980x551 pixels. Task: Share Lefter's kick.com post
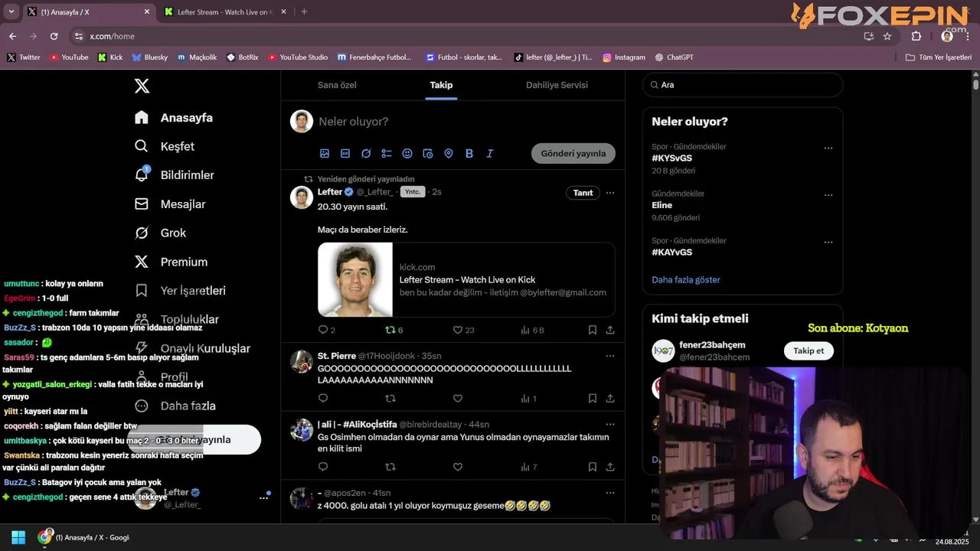pyautogui.click(x=610, y=330)
